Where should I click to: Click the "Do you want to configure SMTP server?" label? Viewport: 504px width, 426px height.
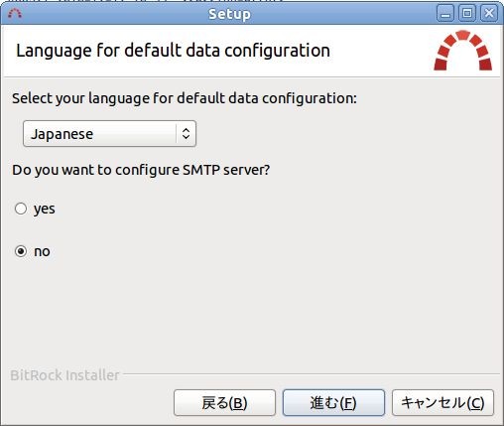click(141, 170)
